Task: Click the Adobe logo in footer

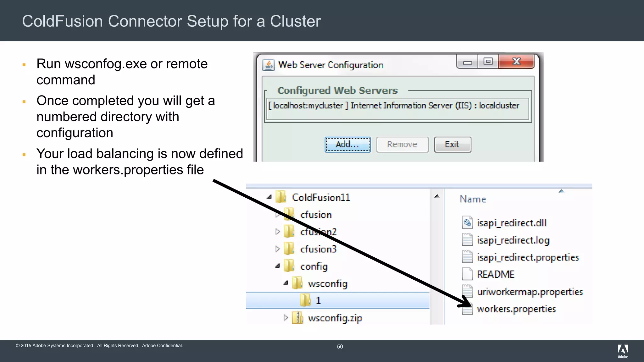Action: pos(623,351)
